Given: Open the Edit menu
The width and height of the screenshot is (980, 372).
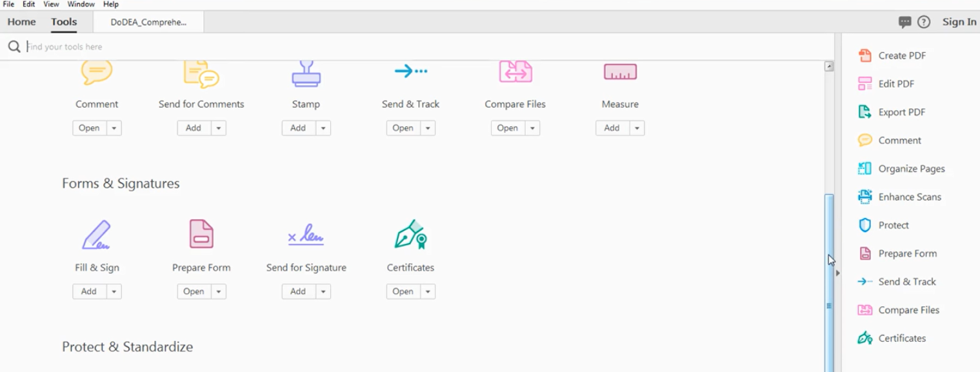Looking at the screenshot, I should [x=29, y=5].
